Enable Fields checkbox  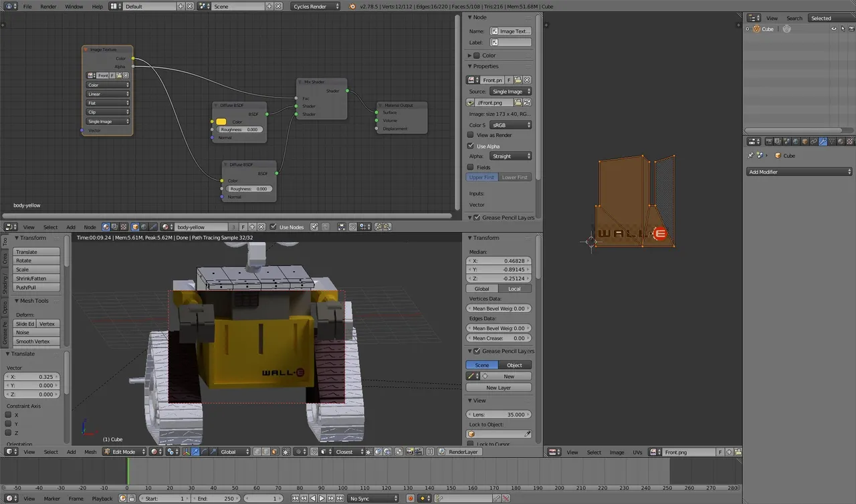pyautogui.click(x=470, y=167)
